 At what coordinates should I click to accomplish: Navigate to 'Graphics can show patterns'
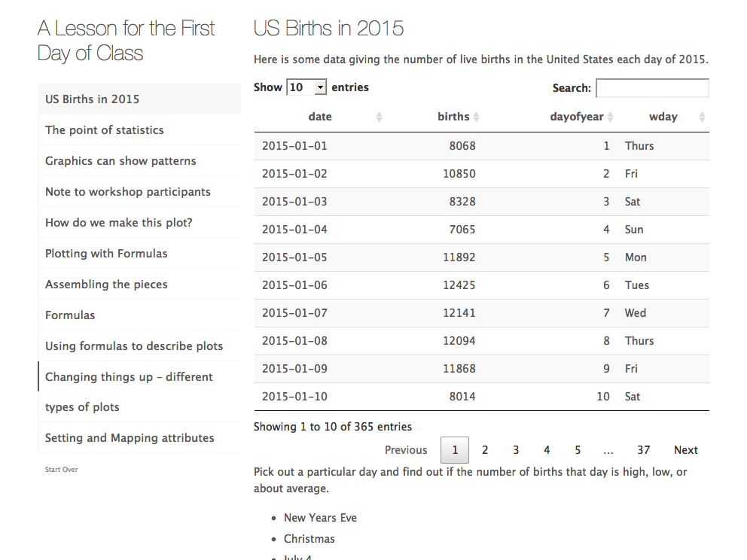[120, 161]
